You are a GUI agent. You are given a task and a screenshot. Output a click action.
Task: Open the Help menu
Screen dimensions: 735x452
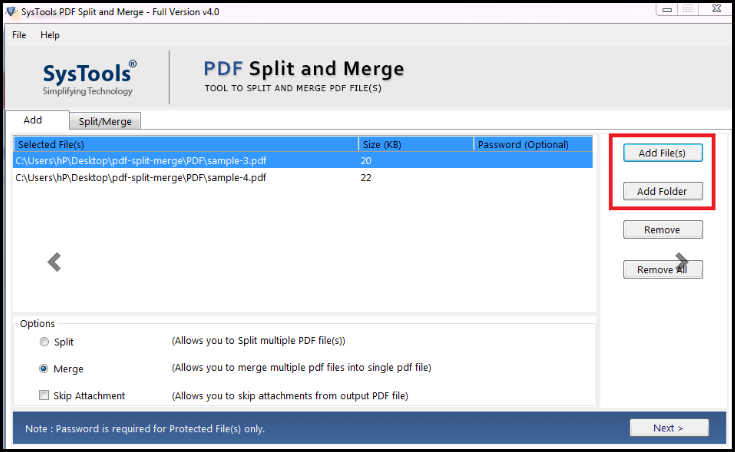(x=50, y=35)
